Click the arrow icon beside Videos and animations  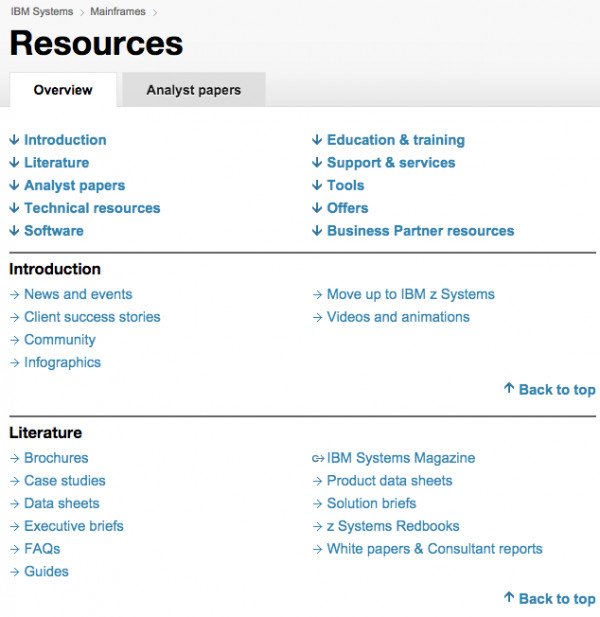pos(317,318)
